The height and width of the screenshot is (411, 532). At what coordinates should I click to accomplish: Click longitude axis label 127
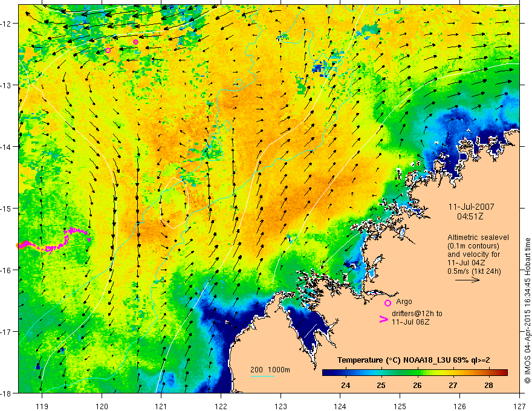[519, 406]
